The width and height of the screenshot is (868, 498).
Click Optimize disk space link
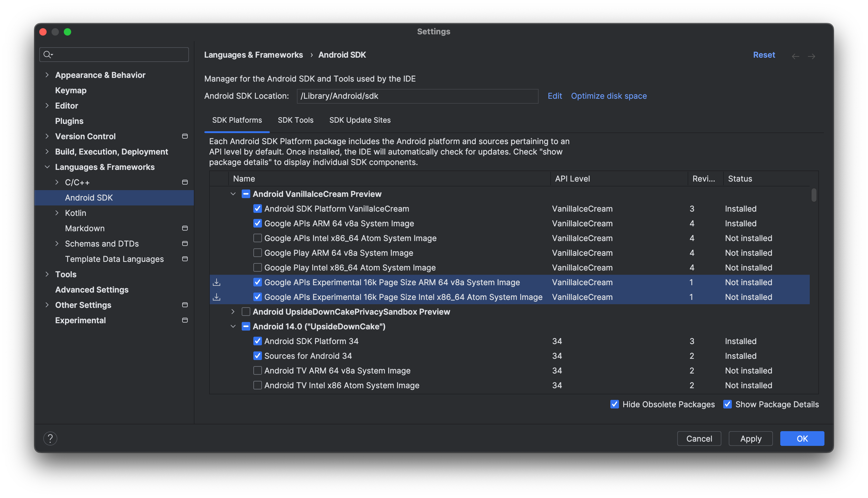tap(609, 95)
